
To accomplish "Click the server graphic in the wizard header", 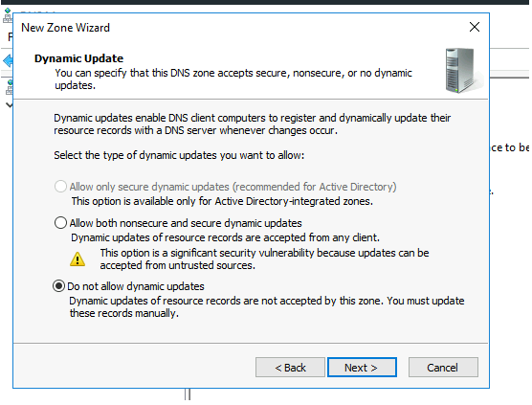I will 463,71.
